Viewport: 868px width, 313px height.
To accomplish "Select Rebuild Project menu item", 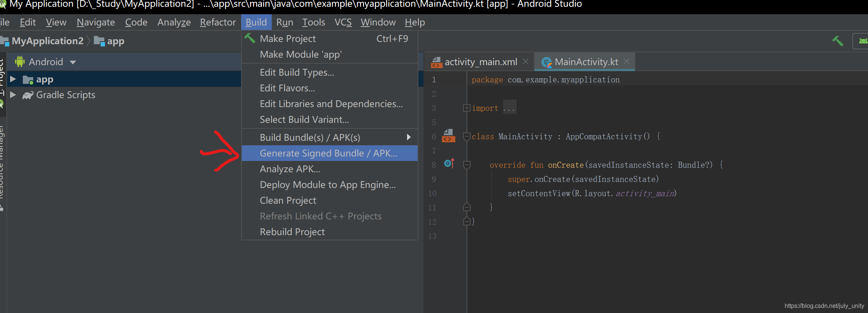I will [x=329, y=232].
